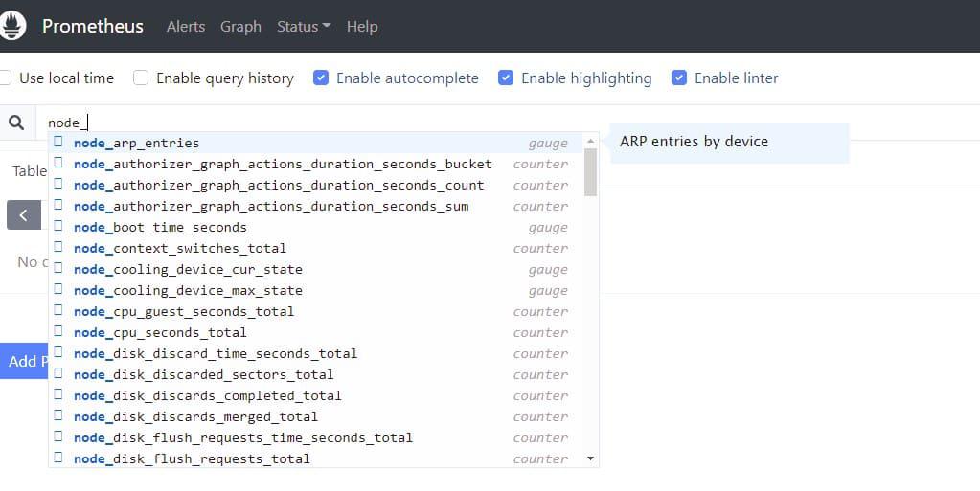
Task: Click the icon beside node_context_switches_total
Action: click(58, 248)
